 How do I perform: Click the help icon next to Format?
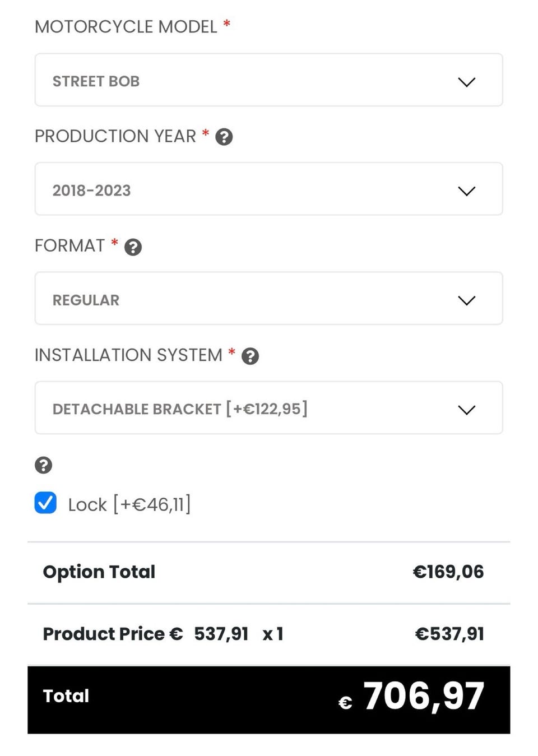133,247
